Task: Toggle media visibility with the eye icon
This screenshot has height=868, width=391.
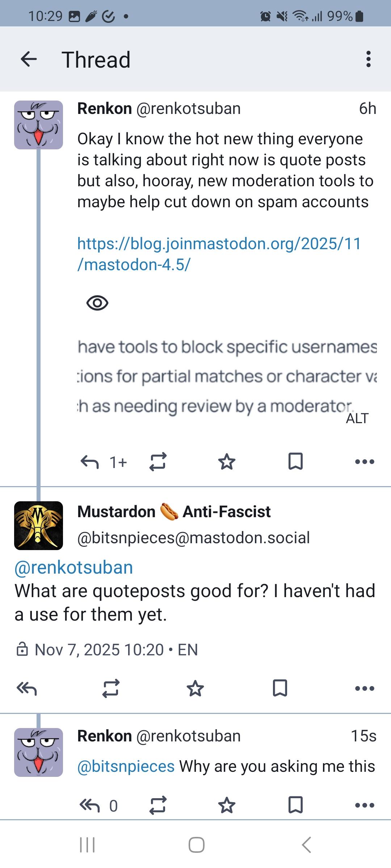Action: click(97, 303)
